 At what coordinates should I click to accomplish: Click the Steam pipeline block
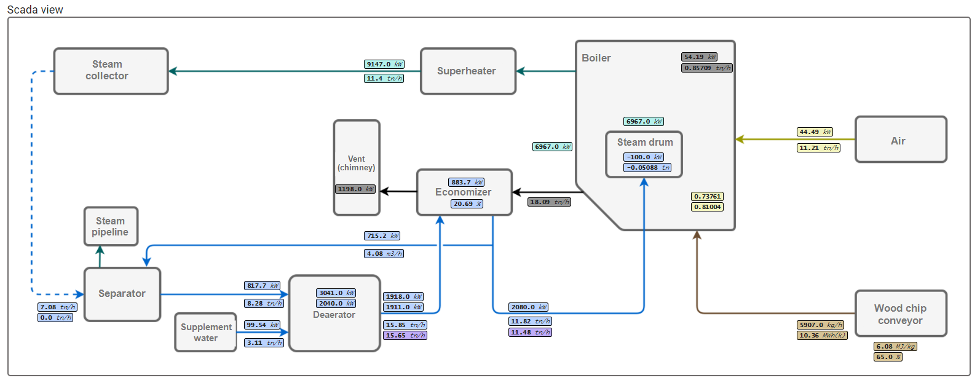111,226
